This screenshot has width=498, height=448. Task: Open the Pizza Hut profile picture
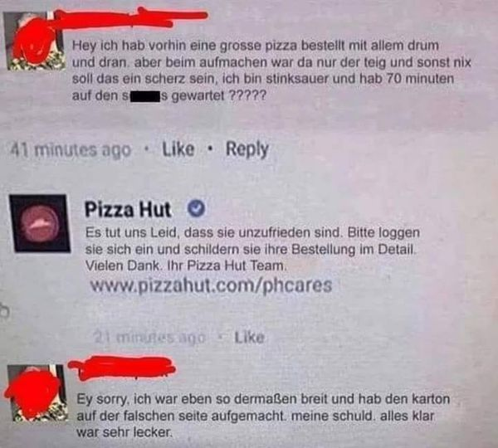point(40,223)
